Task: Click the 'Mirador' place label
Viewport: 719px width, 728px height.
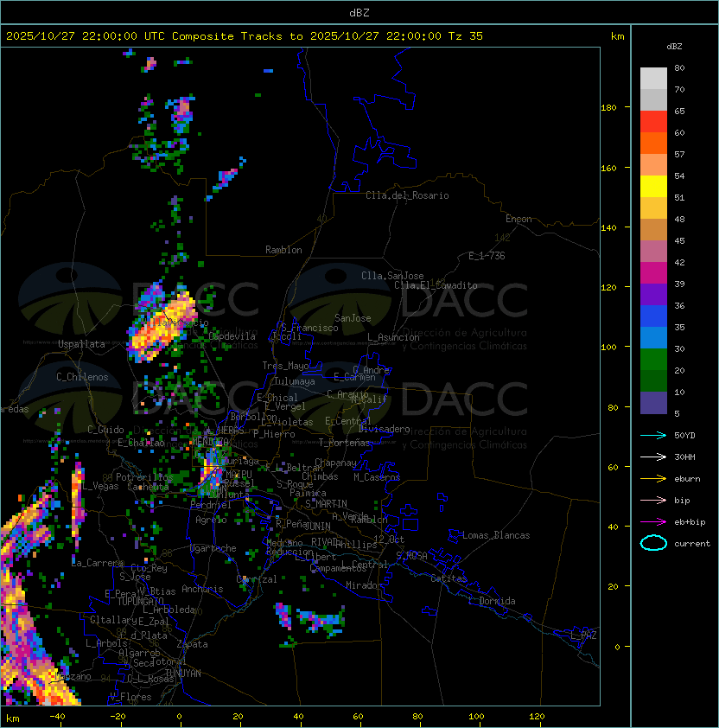Action: point(365,585)
